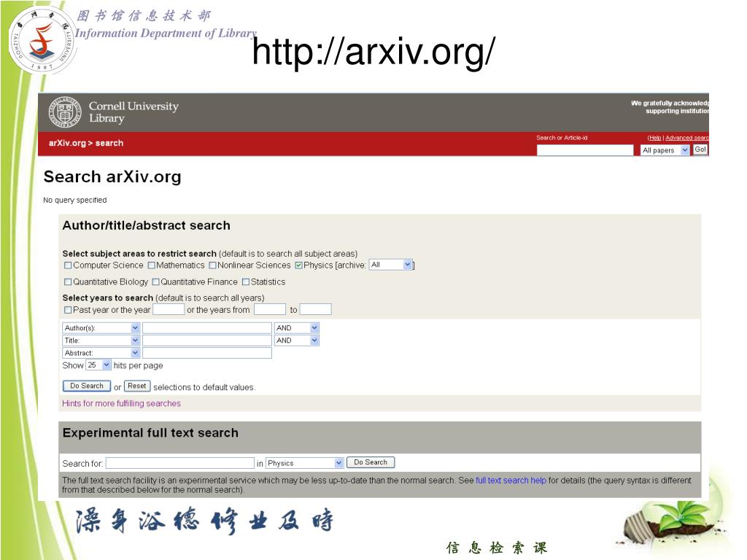Click the single year input after 'the year'
747x560 pixels.
pyautogui.click(x=169, y=309)
